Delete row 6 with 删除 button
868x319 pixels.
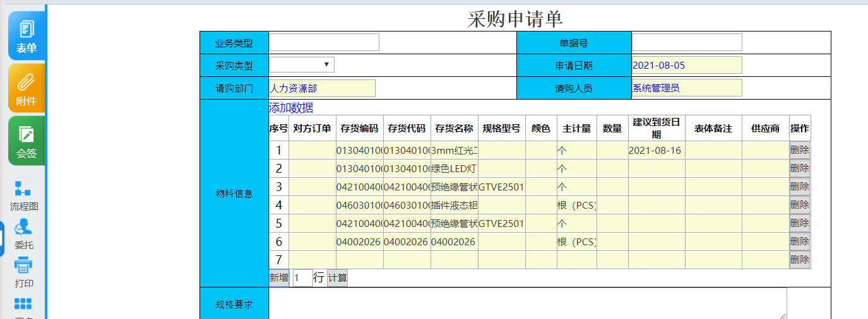click(x=800, y=241)
